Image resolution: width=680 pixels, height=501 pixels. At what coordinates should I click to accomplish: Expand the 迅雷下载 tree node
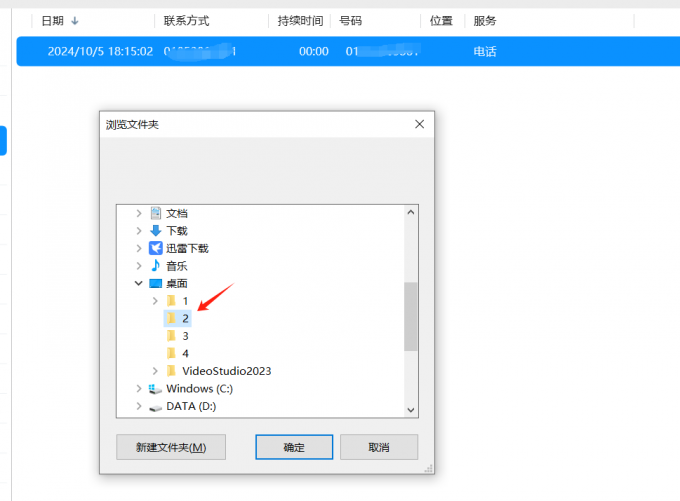tap(139, 248)
